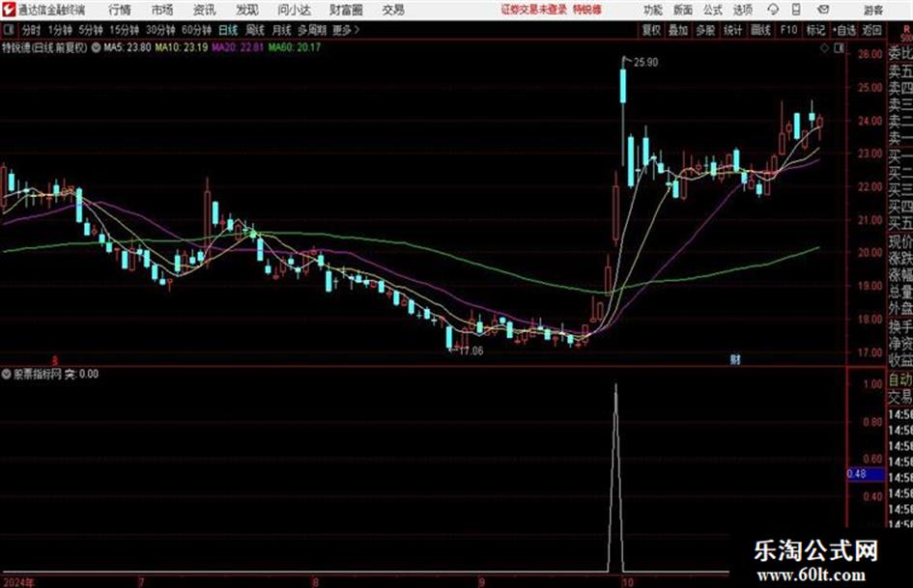Screen dimensions: 913x588
Task: Click the R indicator at top-right corner
Action: tap(906, 29)
